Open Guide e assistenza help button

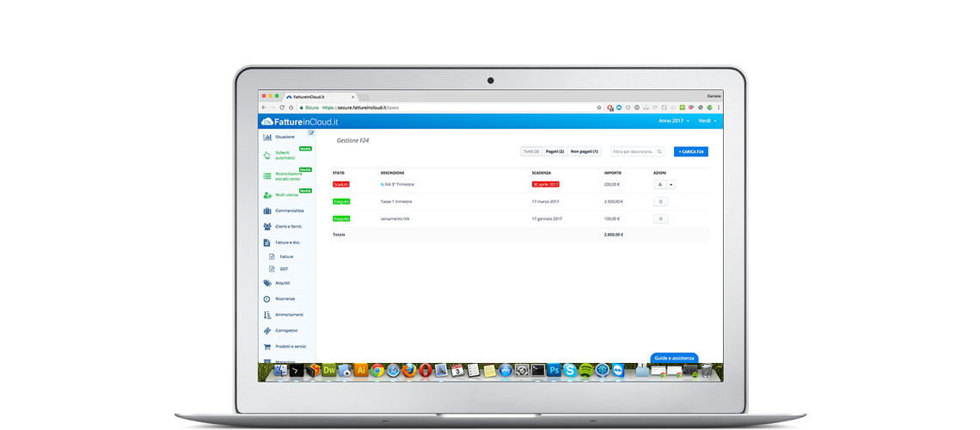tap(674, 358)
